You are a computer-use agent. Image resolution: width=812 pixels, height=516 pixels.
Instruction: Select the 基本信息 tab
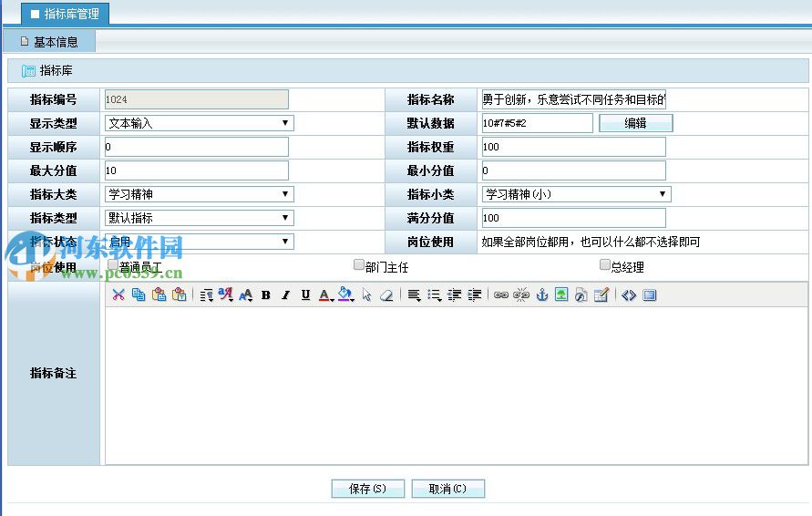[49, 42]
